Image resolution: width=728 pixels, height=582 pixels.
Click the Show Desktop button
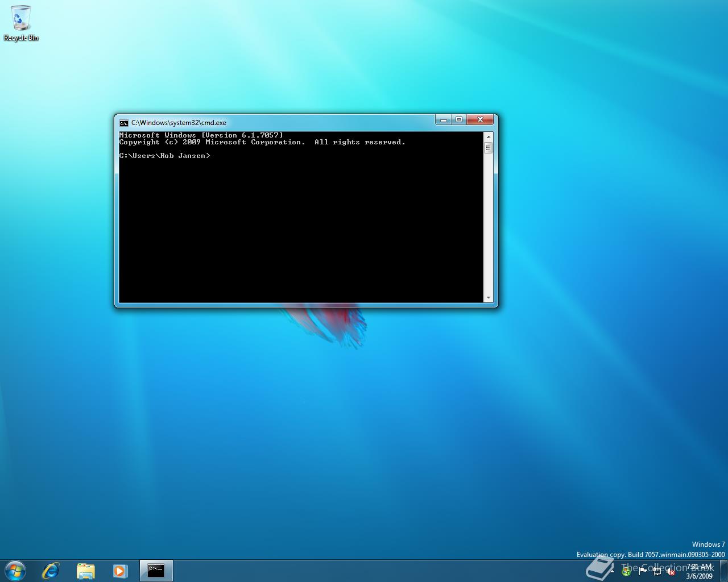(x=723, y=571)
